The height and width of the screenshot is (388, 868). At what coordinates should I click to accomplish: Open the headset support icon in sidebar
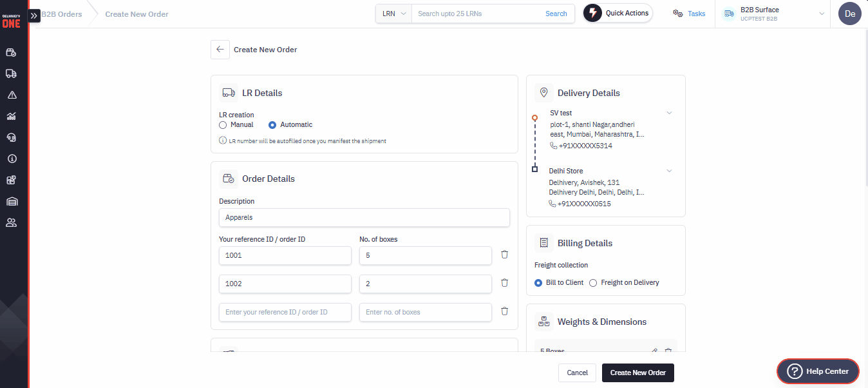[11, 137]
